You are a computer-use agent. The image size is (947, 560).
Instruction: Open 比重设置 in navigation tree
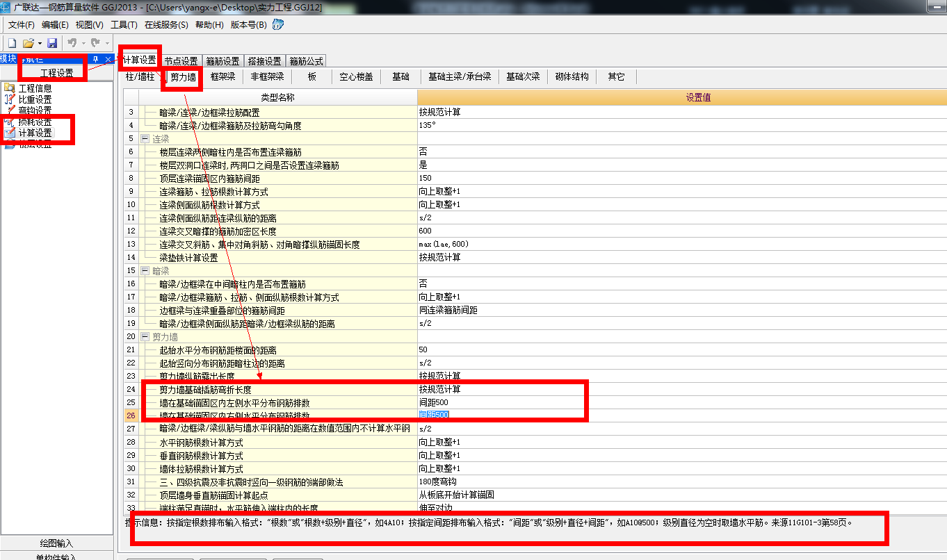(35, 99)
